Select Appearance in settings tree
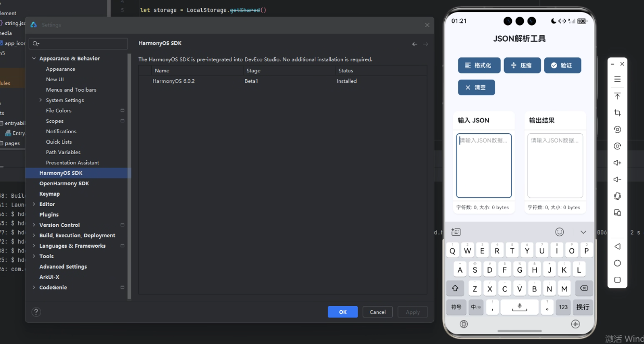The height and width of the screenshot is (344, 644). click(x=60, y=69)
